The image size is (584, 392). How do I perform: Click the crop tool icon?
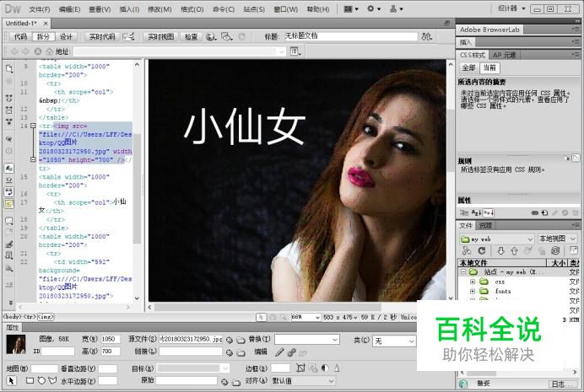300,368
